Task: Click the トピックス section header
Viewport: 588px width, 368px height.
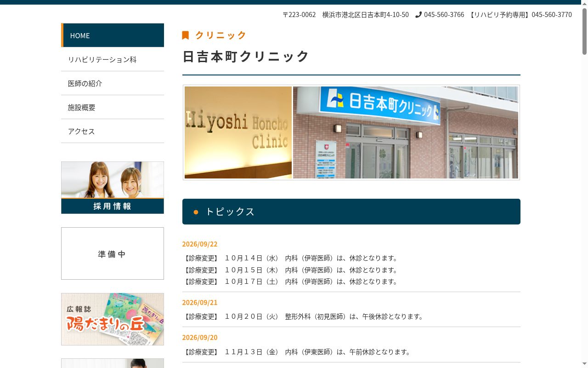Action: click(x=351, y=212)
